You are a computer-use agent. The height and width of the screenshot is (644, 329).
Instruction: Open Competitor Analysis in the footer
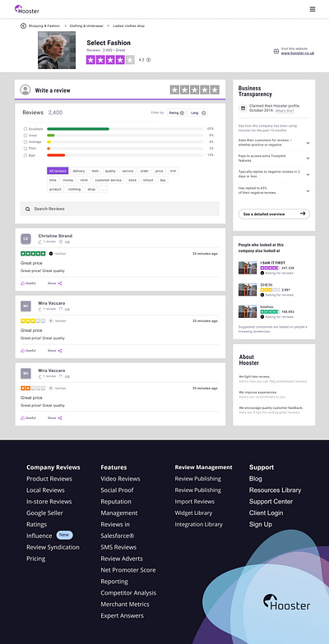[128, 593]
